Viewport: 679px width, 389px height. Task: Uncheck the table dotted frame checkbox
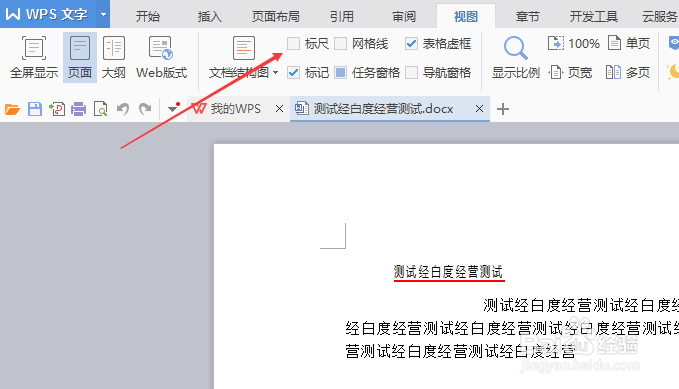click(x=411, y=43)
